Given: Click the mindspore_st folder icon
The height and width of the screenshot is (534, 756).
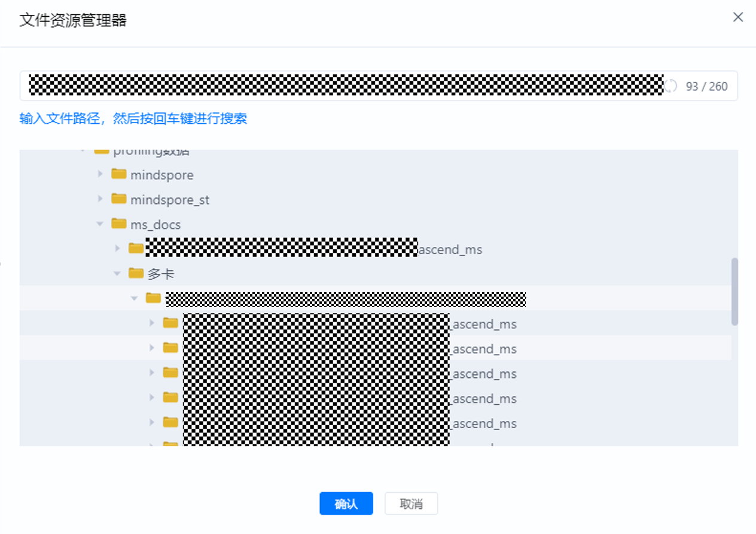Looking at the screenshot, I should (x=120, y=200).
